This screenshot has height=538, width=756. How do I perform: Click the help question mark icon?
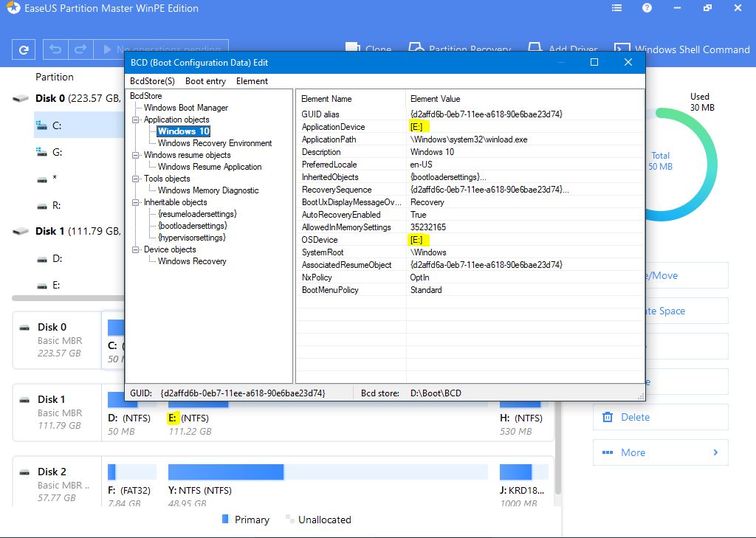point(647,8)
